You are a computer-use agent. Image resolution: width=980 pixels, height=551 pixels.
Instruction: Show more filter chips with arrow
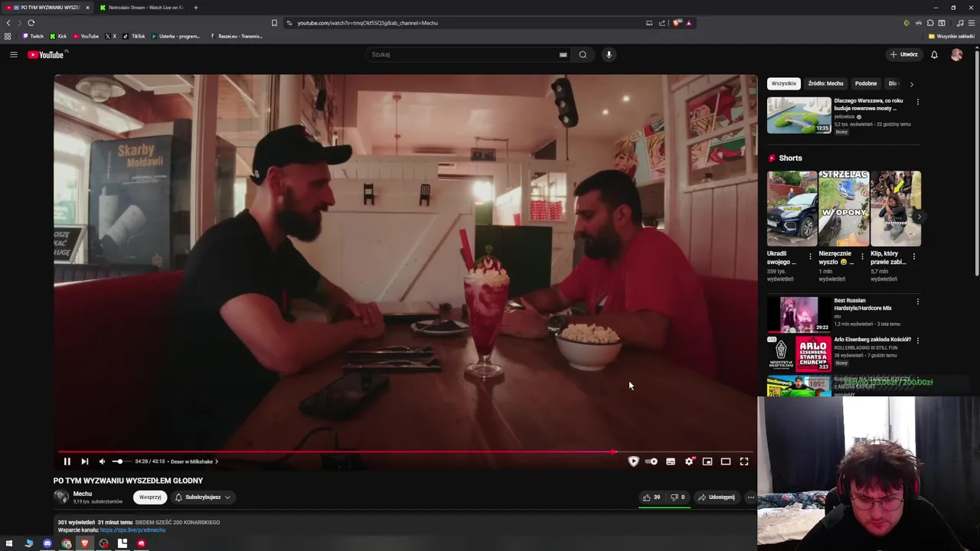click(911, 83)
